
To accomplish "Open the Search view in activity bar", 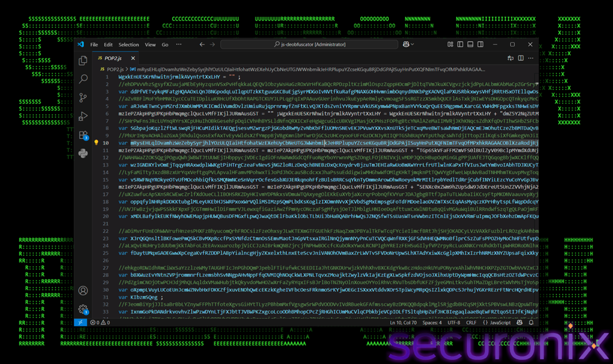I will click(83, 79).
